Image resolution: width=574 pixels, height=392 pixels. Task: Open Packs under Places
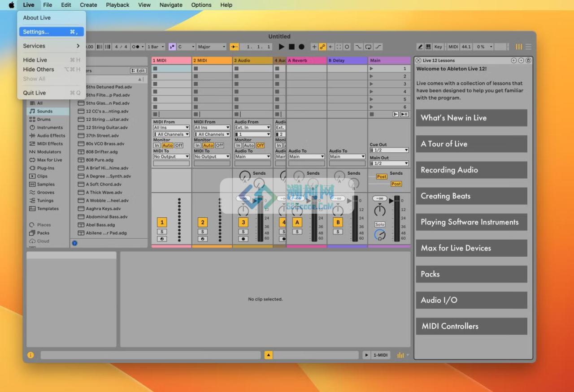pos(43,233)
